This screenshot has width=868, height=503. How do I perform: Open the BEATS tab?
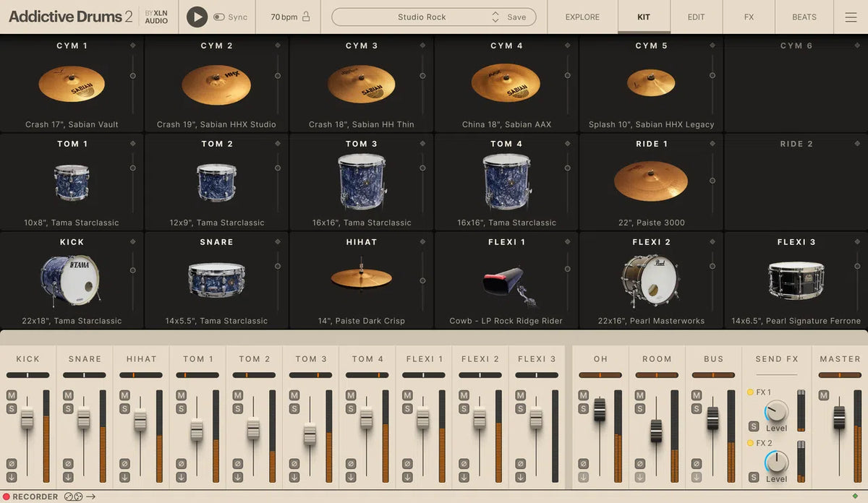[803, 17]
